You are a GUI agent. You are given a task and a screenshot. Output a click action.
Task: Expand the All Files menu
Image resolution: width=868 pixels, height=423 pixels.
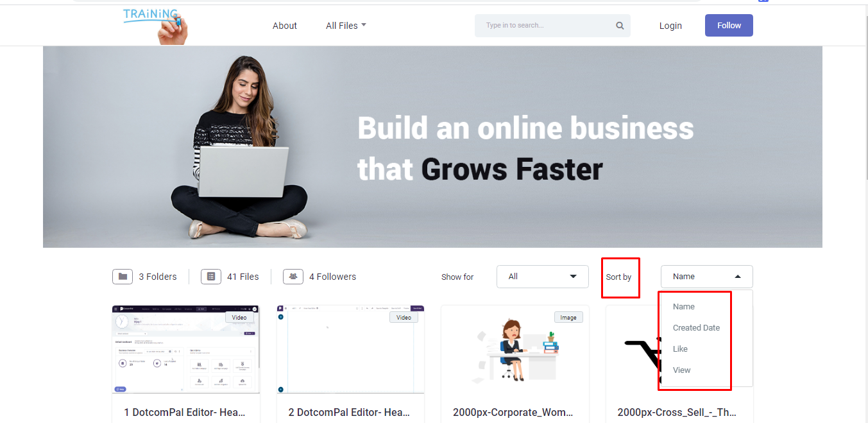tap(346, 26)
